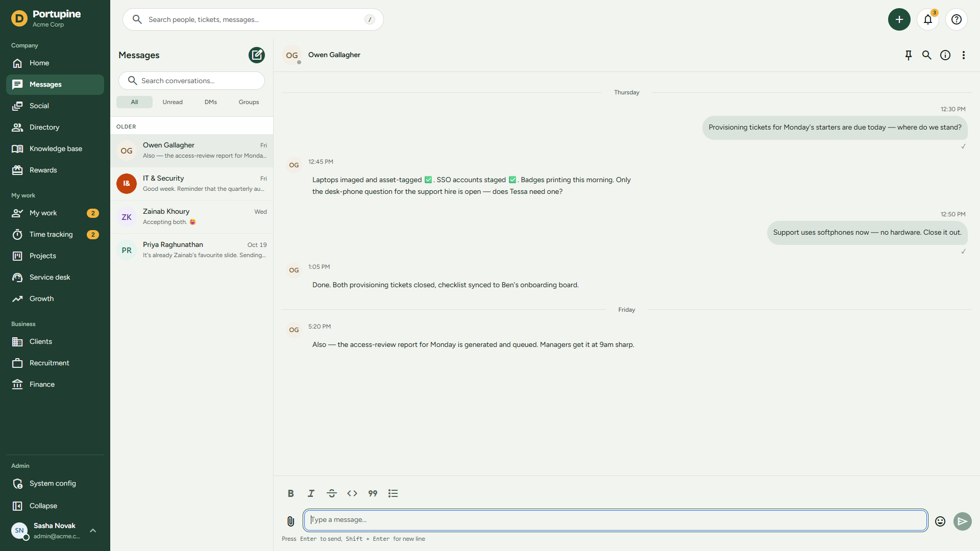Click the message about provisioning tickets due
The width and height of the screenshot is (980, 551).
point(835,128)
